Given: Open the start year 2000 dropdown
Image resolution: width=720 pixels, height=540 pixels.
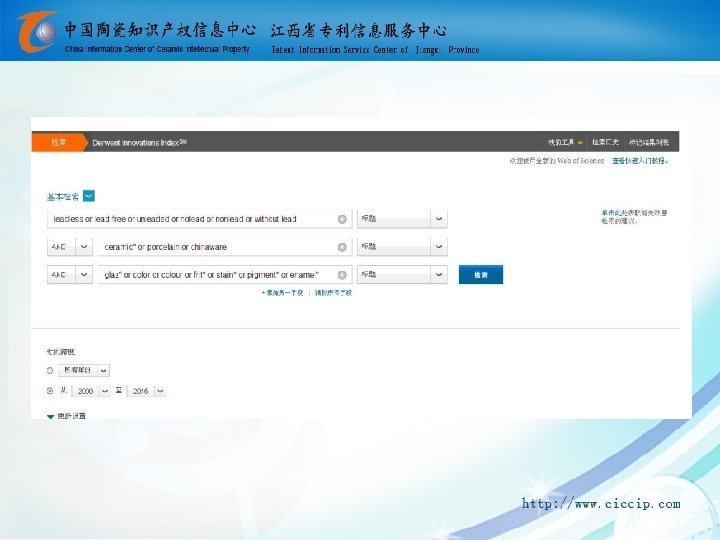Looking at the screenshot, I should (x=105, y=391).
